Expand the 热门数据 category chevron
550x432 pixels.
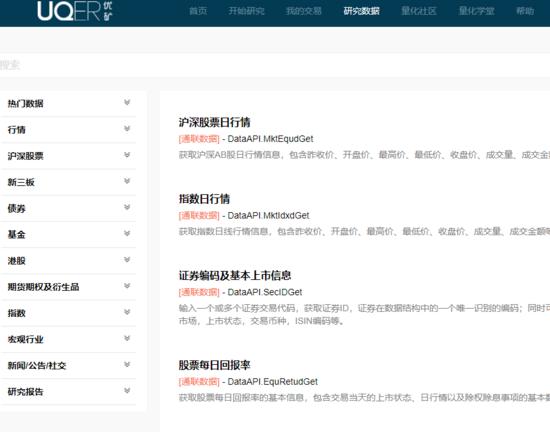(127, 102)
